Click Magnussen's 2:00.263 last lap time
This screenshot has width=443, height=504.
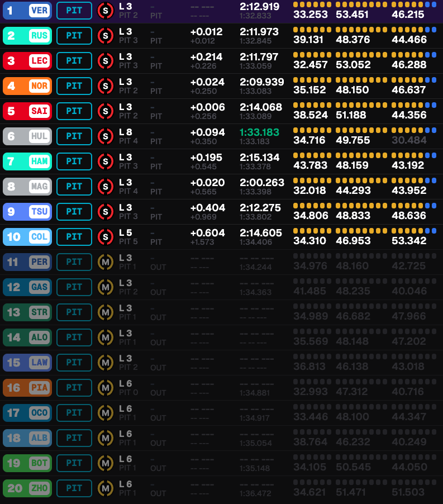[x=261, y=183]
